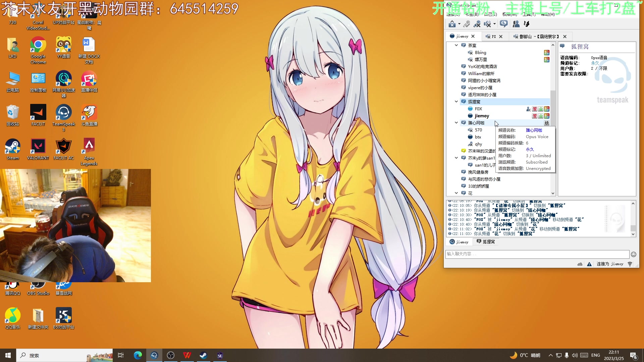Viewport: 644px width, 362px height.
Task: Open the FACEIT desktop shortcut
Action: (38, 115)
